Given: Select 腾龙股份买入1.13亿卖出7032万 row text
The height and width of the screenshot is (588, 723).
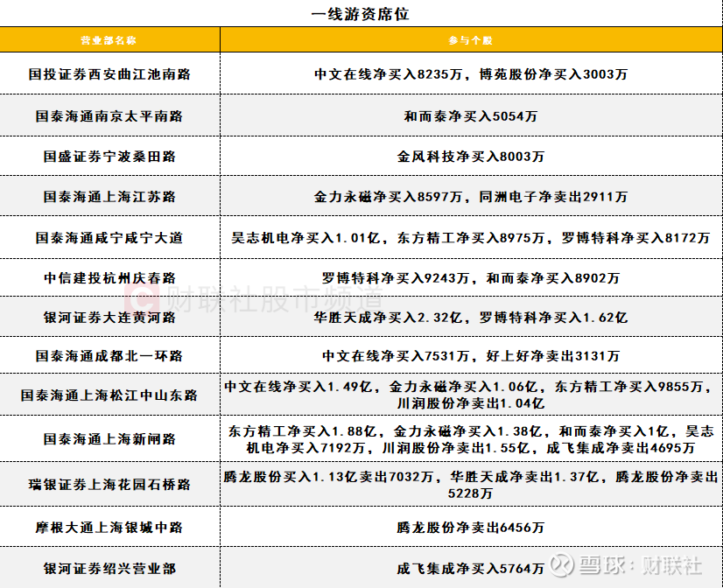Looking at the screenshot, I should (329, 477).
